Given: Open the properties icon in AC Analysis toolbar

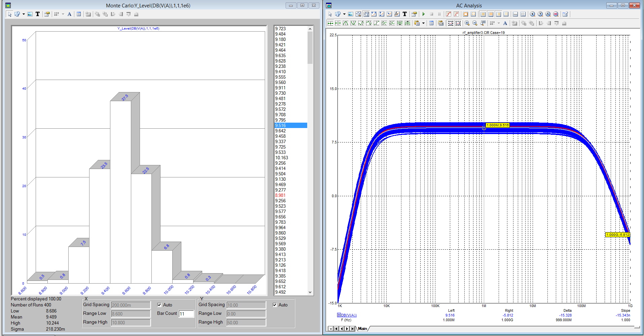Looking at the screenshot, I should click(x=414, y=14).
